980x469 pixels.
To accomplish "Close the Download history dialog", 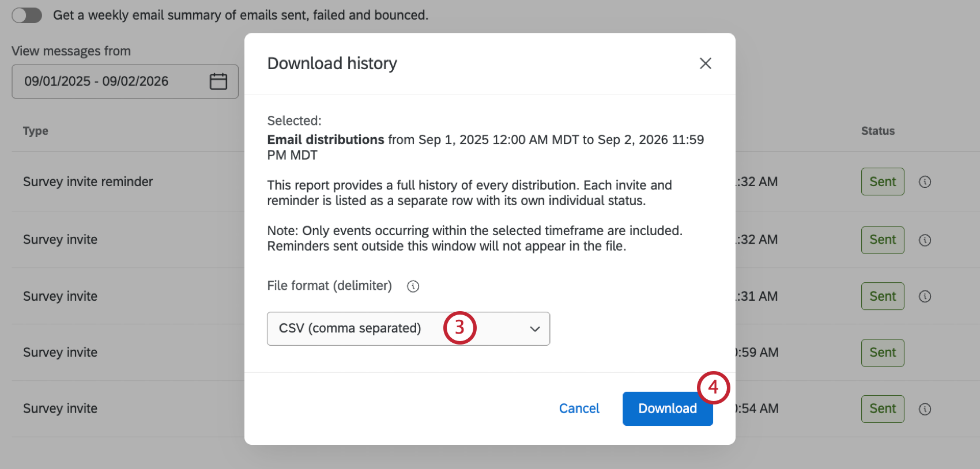I will (x=705, y=63).
